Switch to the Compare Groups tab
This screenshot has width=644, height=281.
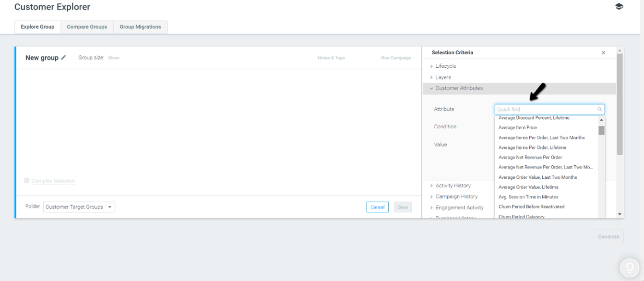point(87,27)
